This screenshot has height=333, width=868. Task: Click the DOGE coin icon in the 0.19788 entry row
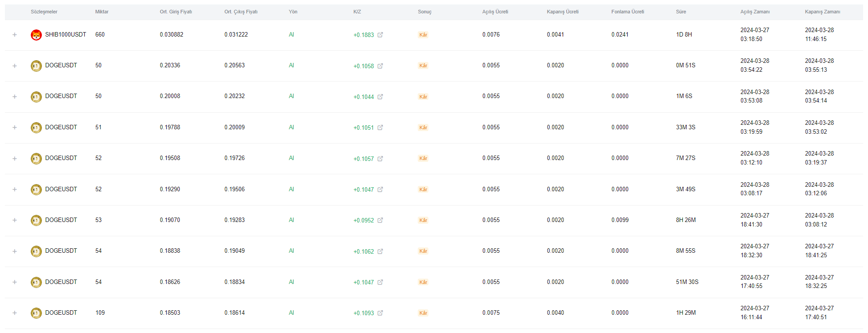pos(36,128)
